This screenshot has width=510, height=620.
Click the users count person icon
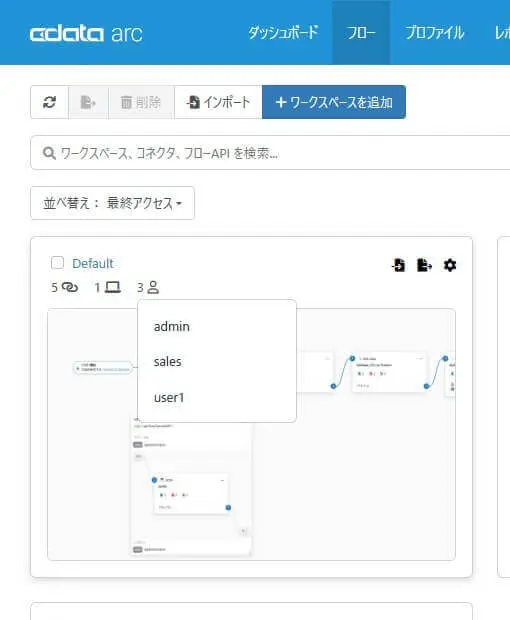click(x=153, y=287)
